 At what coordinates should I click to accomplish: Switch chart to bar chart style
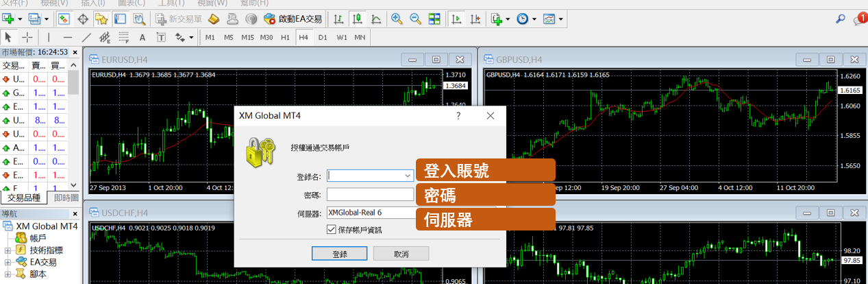pyautogui.click(x=337, y=19)
